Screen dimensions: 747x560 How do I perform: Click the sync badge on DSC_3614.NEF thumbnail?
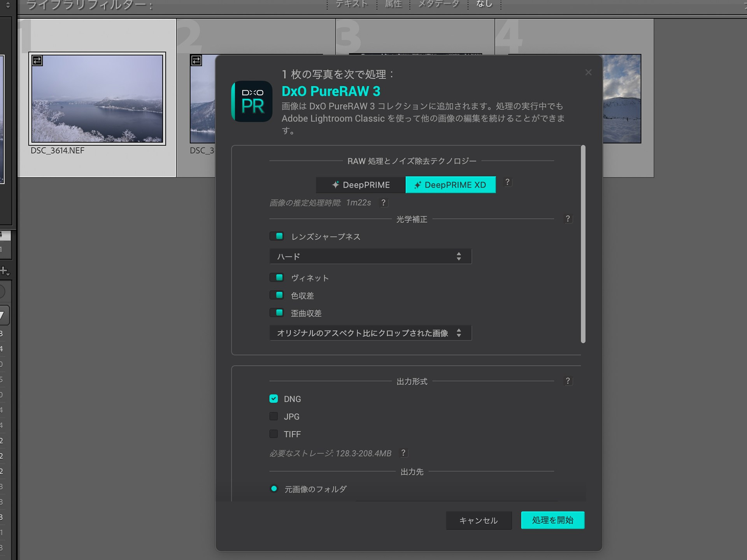coord(37,61)
